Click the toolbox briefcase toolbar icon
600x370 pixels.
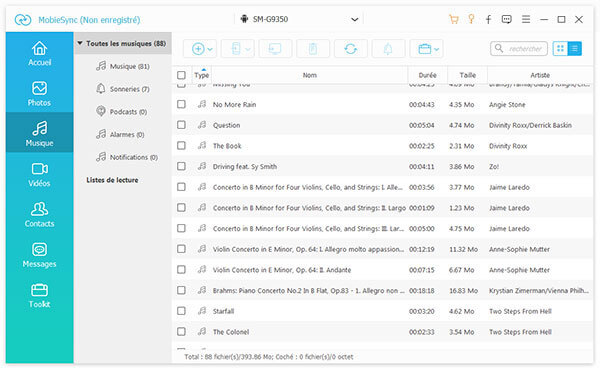[x=424, y=49]
